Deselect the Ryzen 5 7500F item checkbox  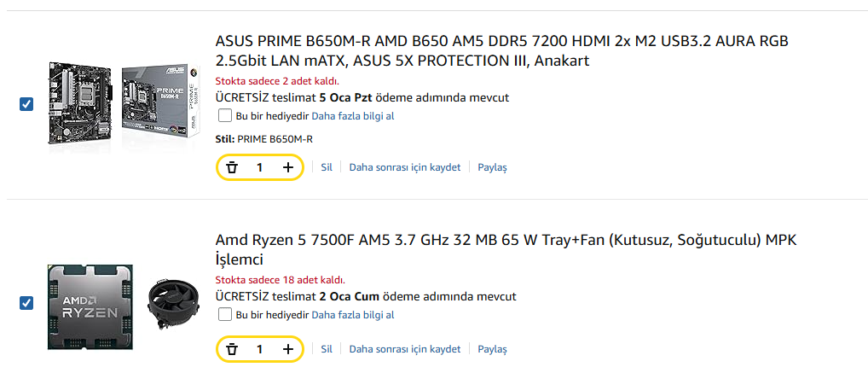[26, 303]
